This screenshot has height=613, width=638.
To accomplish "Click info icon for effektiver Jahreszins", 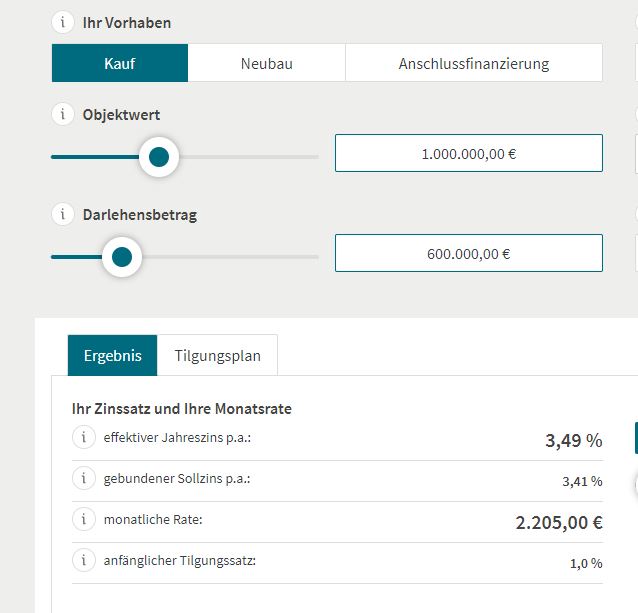I will click(84, 438).
